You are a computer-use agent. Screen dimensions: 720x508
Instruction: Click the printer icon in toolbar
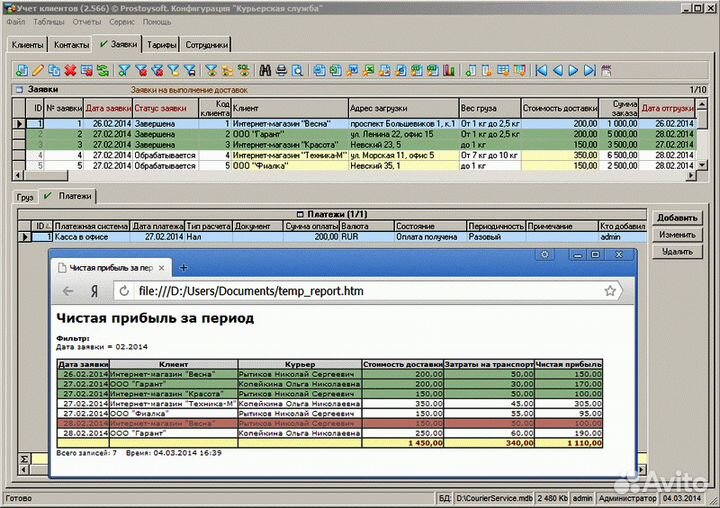(x=281, y=70)
